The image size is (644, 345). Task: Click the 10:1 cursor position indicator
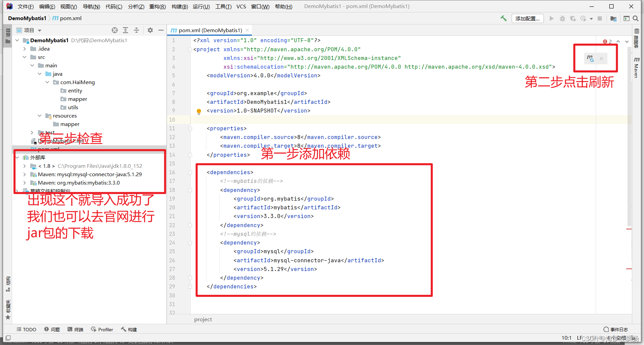coord(567,338)
